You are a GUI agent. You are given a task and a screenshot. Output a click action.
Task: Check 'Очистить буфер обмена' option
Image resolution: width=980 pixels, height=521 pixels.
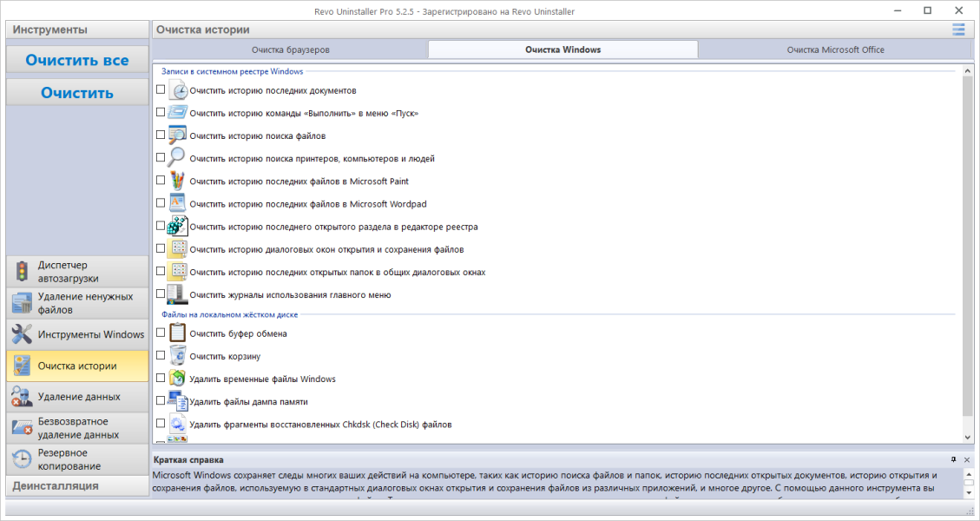(x=161, y=333)
